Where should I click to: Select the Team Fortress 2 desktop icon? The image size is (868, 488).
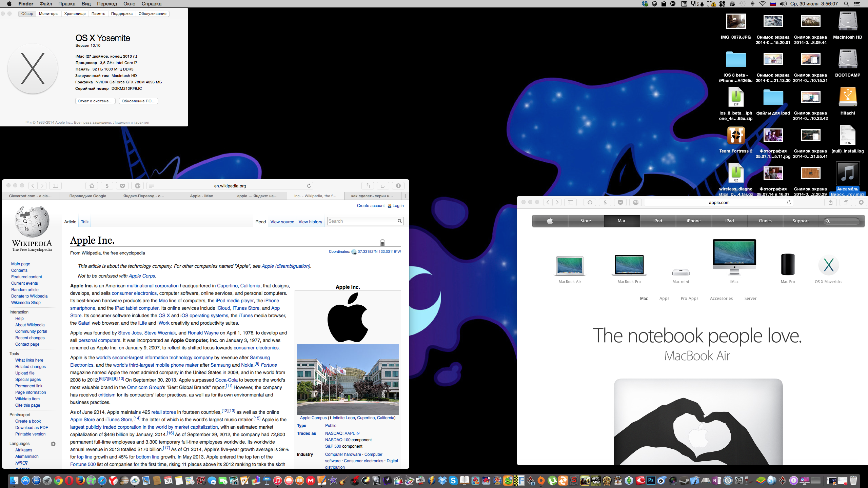tap(736, 140)
